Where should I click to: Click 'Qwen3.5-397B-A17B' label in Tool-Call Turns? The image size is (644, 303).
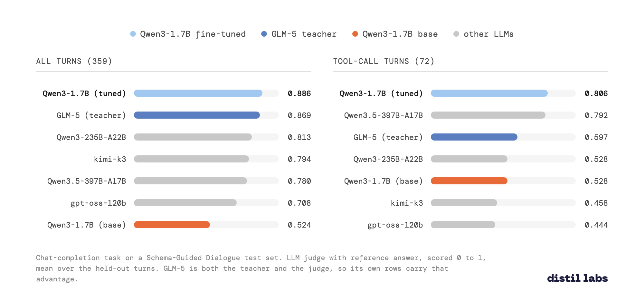coord(384,115)
